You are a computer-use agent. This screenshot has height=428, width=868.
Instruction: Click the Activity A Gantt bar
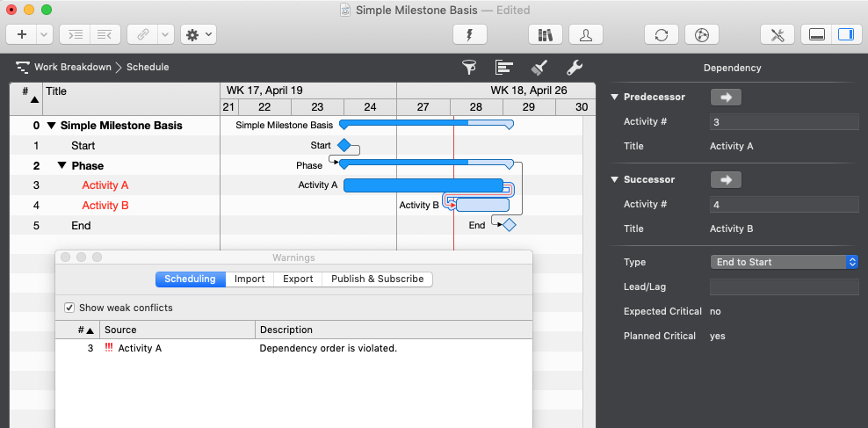point(422,185)
